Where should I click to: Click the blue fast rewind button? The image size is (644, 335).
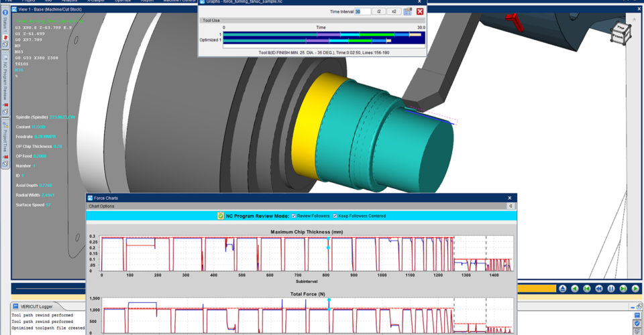pos(599,289)
